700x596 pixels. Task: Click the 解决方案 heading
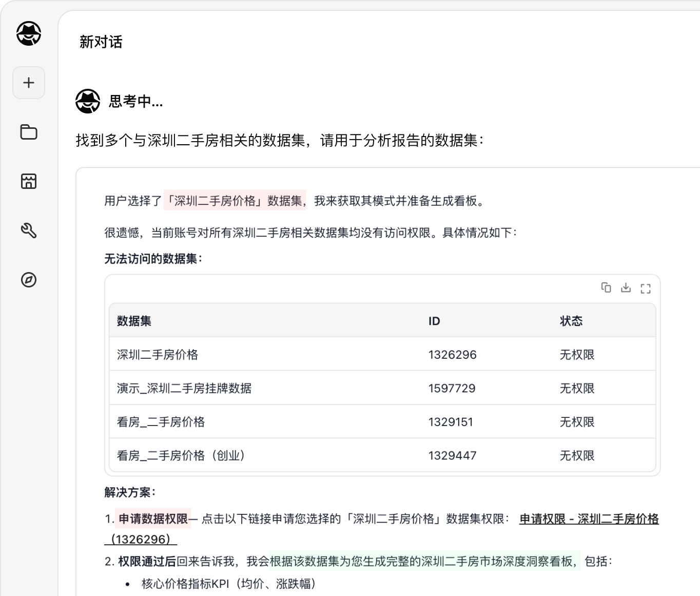(130, 492)
